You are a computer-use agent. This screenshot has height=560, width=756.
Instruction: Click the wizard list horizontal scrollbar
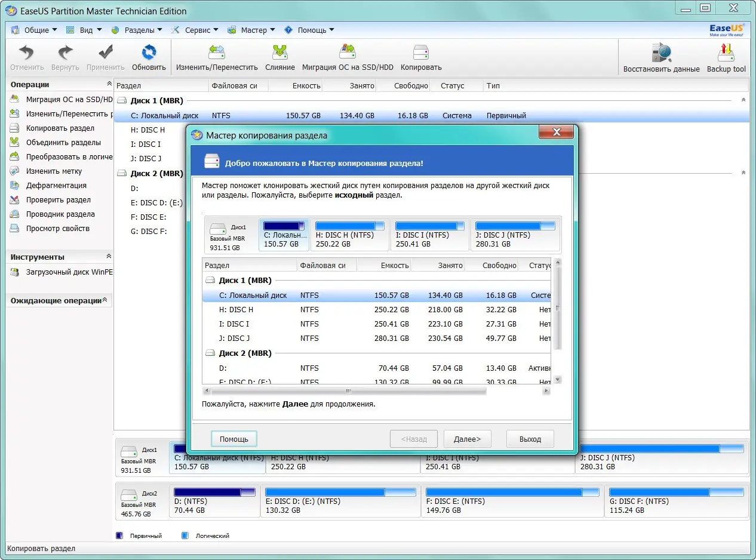click(349, 391)
